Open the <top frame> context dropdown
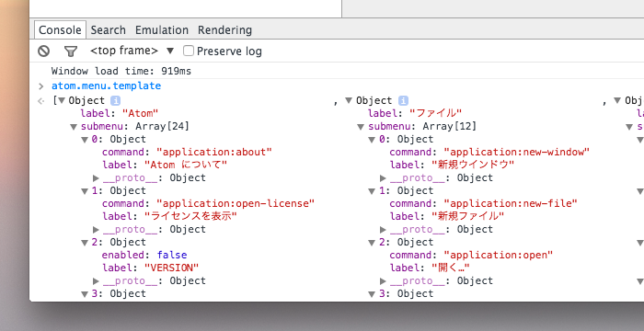The image size is (644, 331). coord(132,51)
